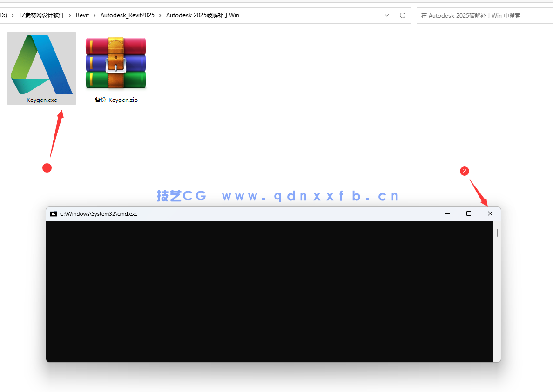Screen dimensions: 553x392
Task: Click inside the black console output area
Action: click(269, 291)
